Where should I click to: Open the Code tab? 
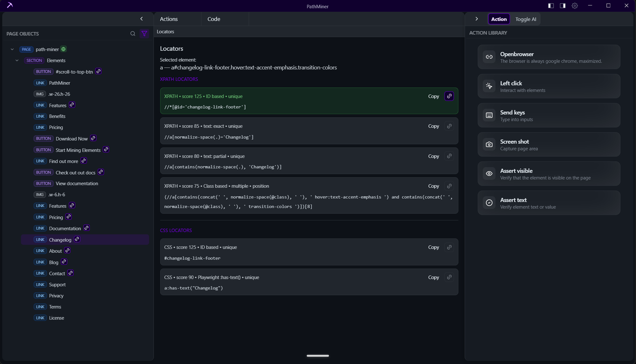(x=214, y=19)
